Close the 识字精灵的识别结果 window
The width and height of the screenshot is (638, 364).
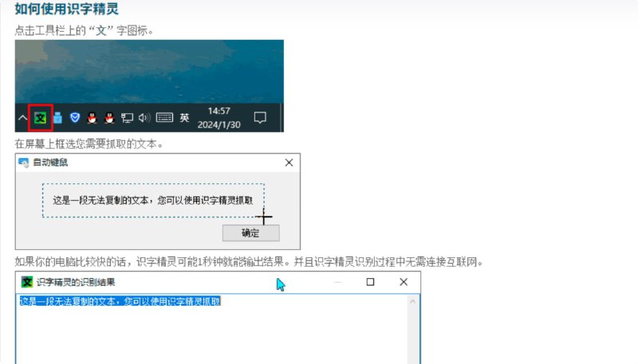(x=404, y=282)
